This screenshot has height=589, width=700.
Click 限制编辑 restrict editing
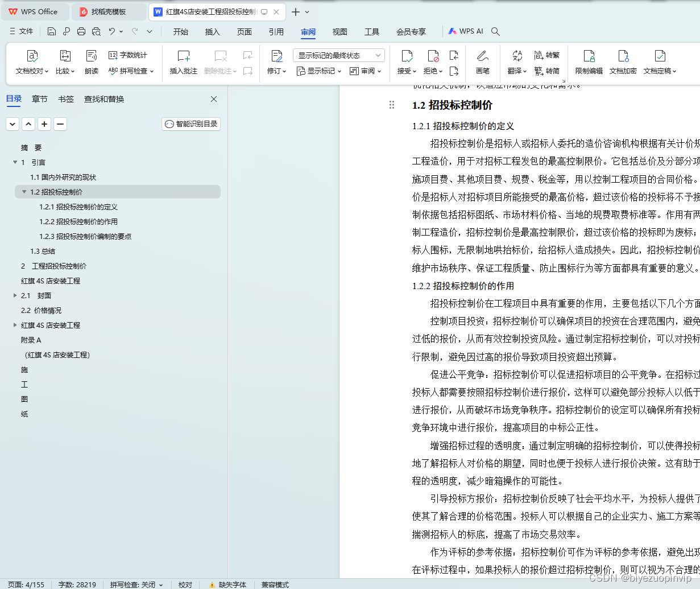tap(589, 63)
